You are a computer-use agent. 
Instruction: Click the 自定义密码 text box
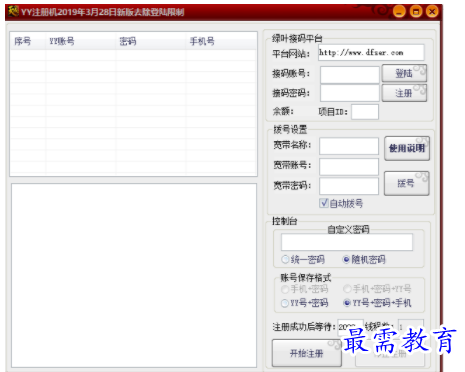pos(347,242)
